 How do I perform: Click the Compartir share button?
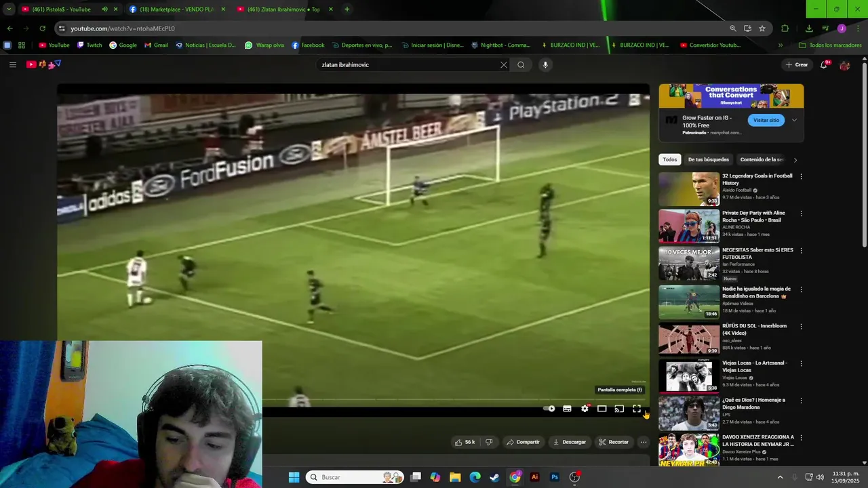pyautogui.click(x=523, y=442)
